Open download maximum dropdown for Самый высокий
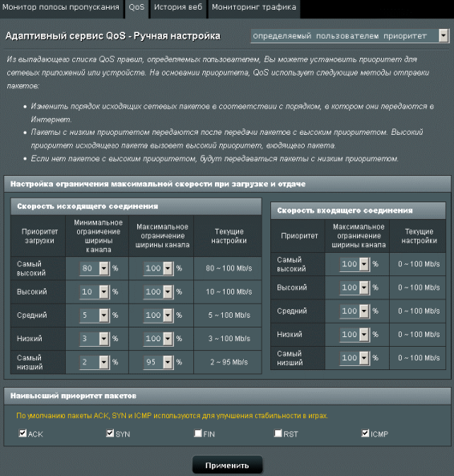454x476 pixels. pos(355,264)
